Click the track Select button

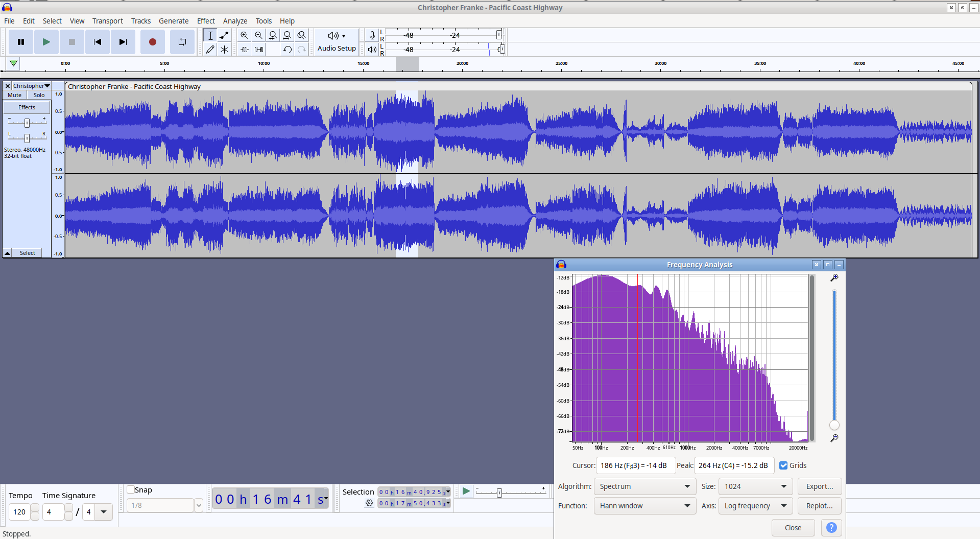[28, 253]
